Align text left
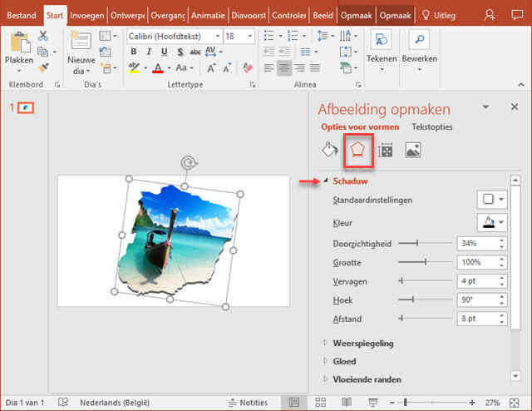Viewport: 532px width, 411px height. pos(268,68)
